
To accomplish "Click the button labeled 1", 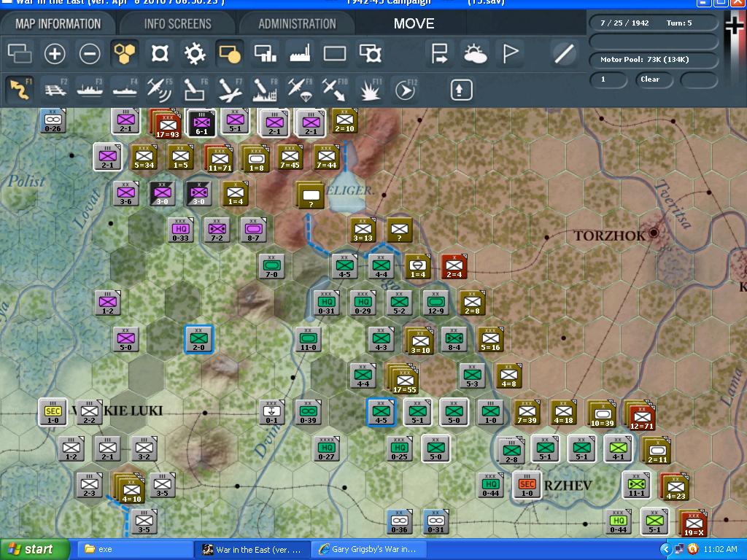I will (608, 79).
